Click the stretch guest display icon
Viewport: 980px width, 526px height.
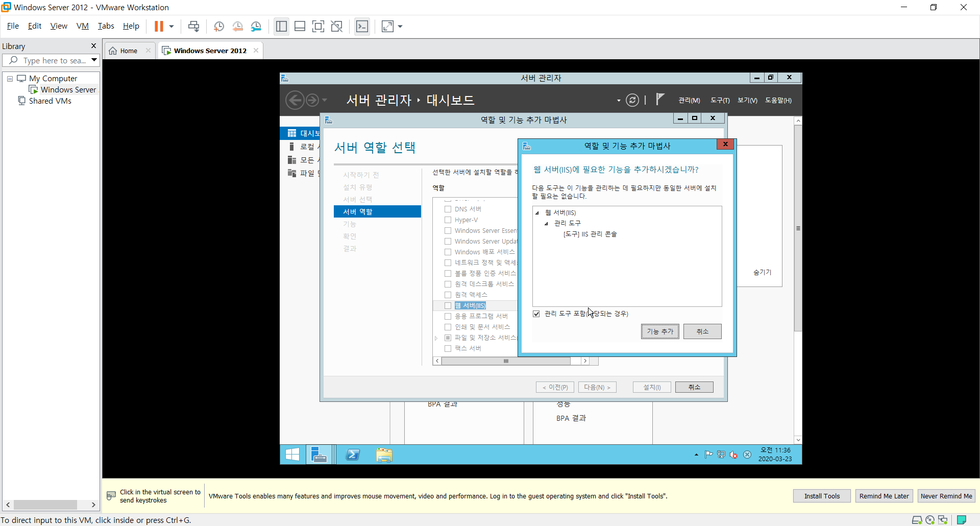pyautogui.click(x=388, y=26)
